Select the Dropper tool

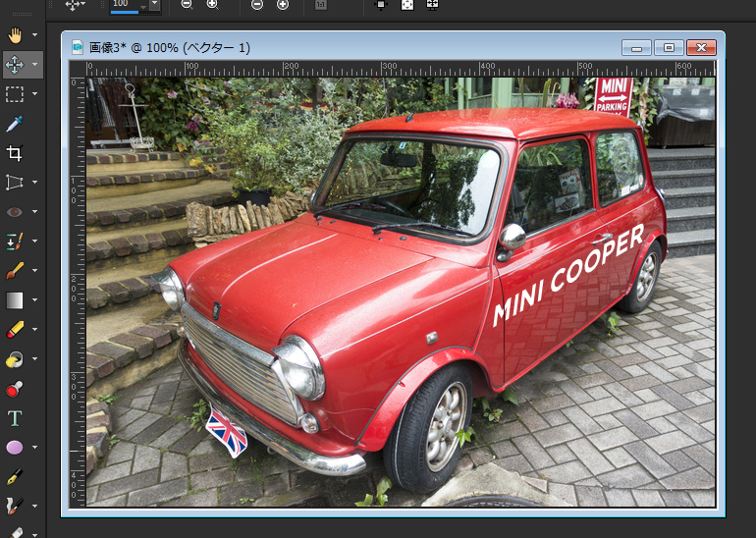(x=15, y=124)
